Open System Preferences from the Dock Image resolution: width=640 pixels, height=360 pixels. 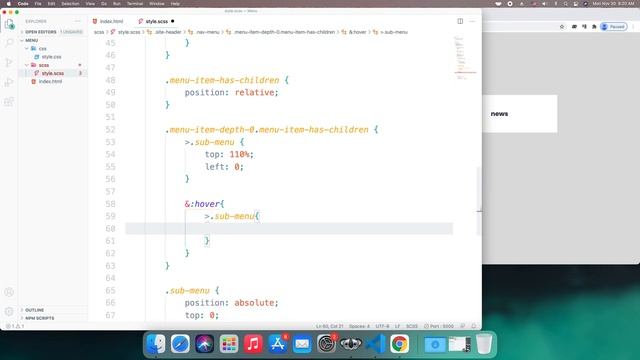pos(327,344)
